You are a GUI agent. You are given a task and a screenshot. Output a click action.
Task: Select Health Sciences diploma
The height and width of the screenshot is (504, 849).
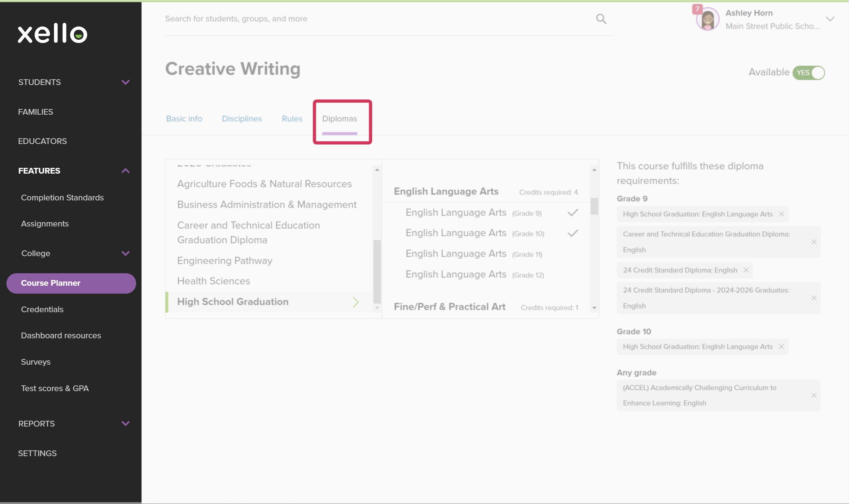(x=214, y=281)
